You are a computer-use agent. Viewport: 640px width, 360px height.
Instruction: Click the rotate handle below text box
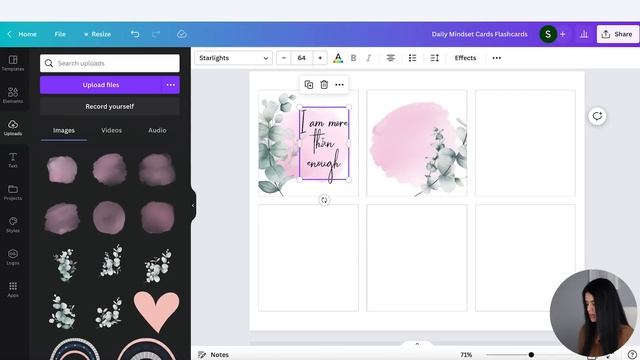point(324,200)
